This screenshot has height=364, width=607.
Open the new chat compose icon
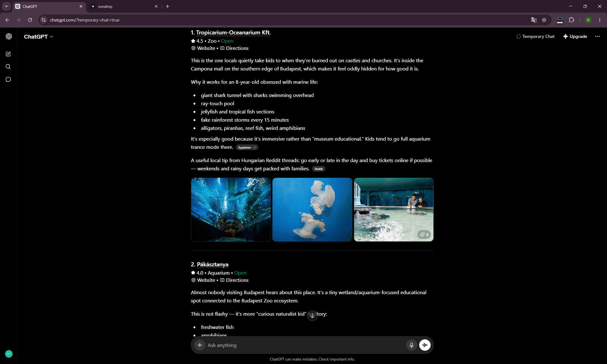coord(8,54)
